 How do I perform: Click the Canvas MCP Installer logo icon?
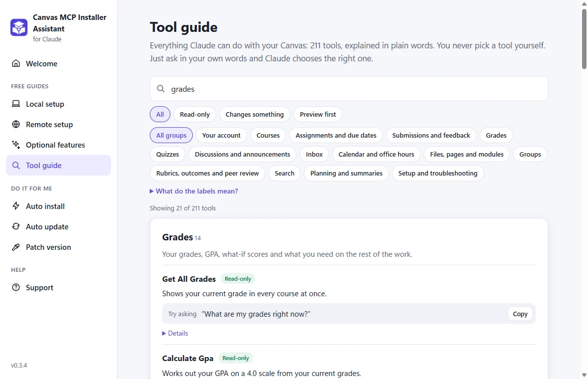tap(19, 27)
